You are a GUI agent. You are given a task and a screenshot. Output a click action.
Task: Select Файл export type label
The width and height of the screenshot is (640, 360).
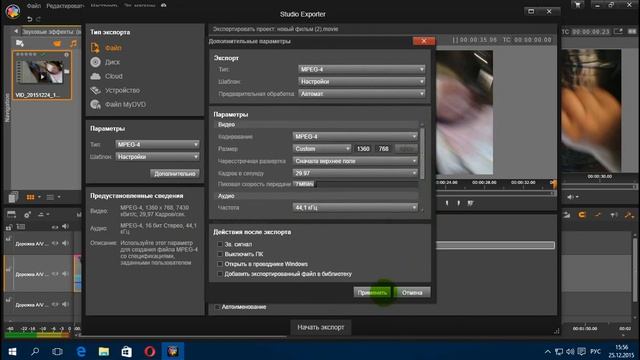pos(113,48)
